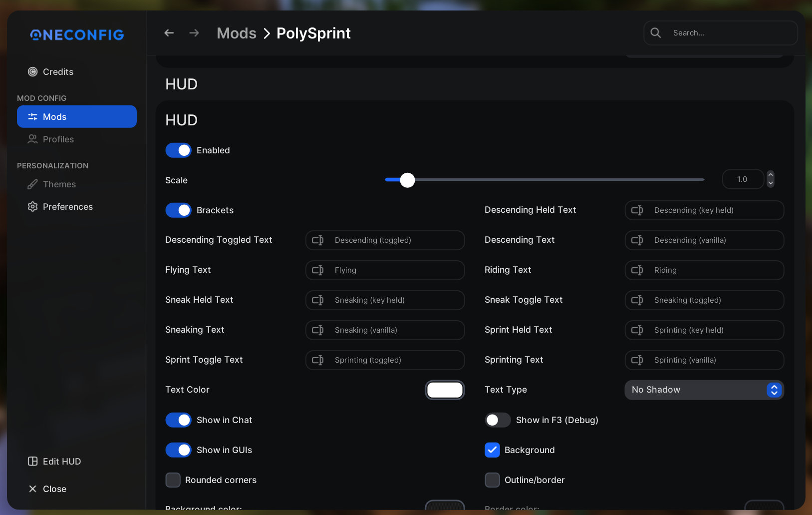Click the forward arrow navigation icon
The width and height of the screenshot is (812, 515).
click(x=194, y=33)
